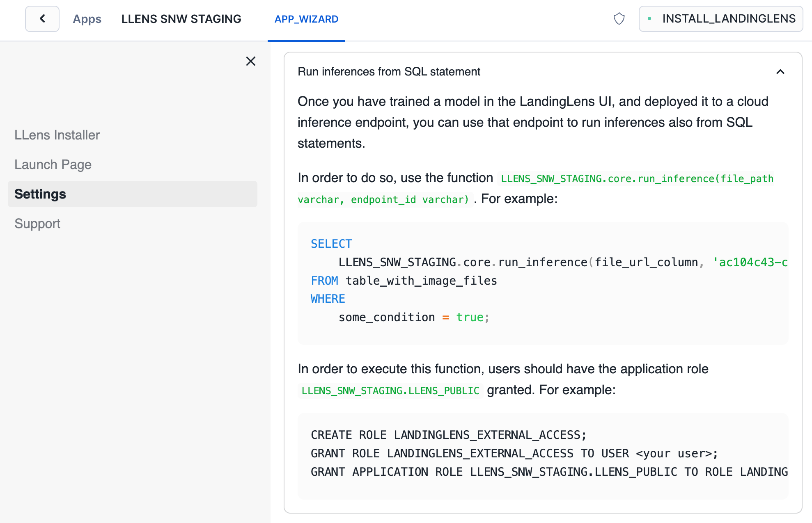812x523 pixels.
Task: Click the LLENS SNW STAGING breadcrumb
Action: 181,19
